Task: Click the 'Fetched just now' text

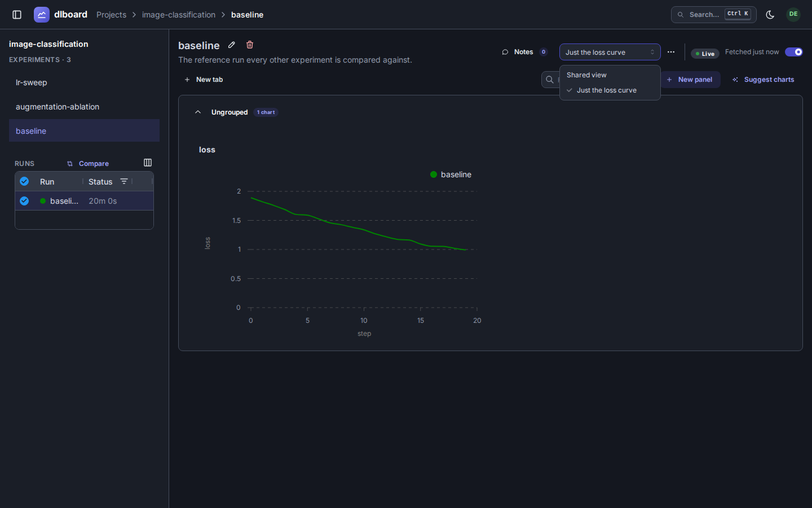Action: click(752, 52)
